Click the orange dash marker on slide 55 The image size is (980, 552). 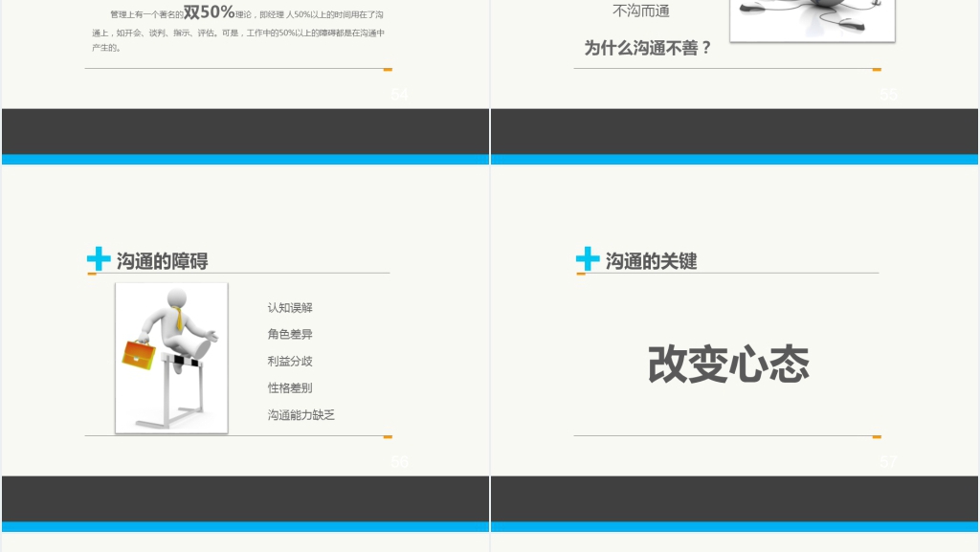[x=876, y=69]
